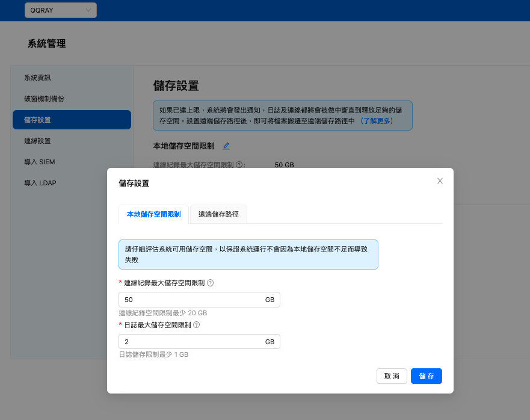Click the pencil edit icon beside 本地儲存空間限制
This screenshot has height=420, width=530.
(226, 146)
